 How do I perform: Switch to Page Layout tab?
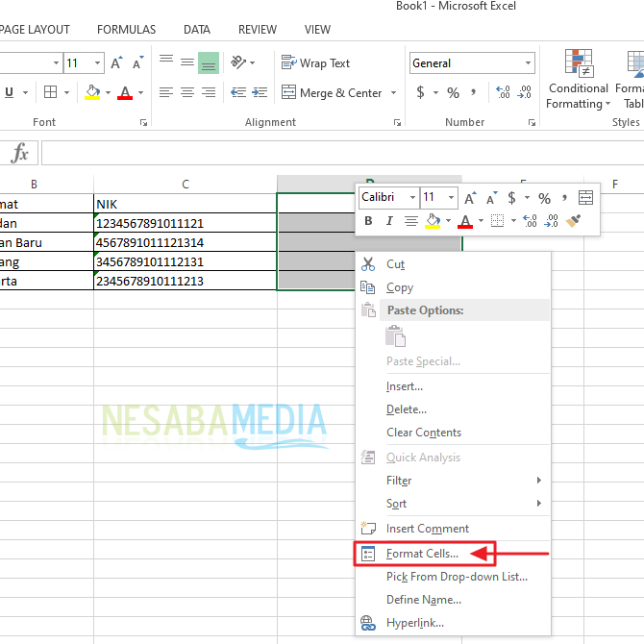pos(35,30)
